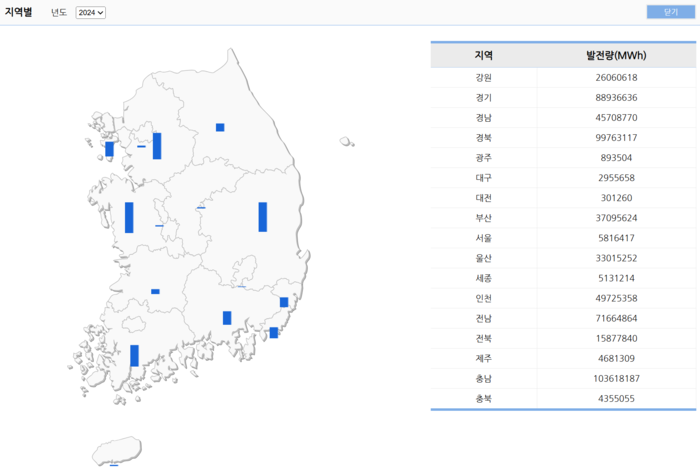Viewport: 700px width, 471px height.
Task: Select the value 301260 for 대전
Action: click(616, 198)
